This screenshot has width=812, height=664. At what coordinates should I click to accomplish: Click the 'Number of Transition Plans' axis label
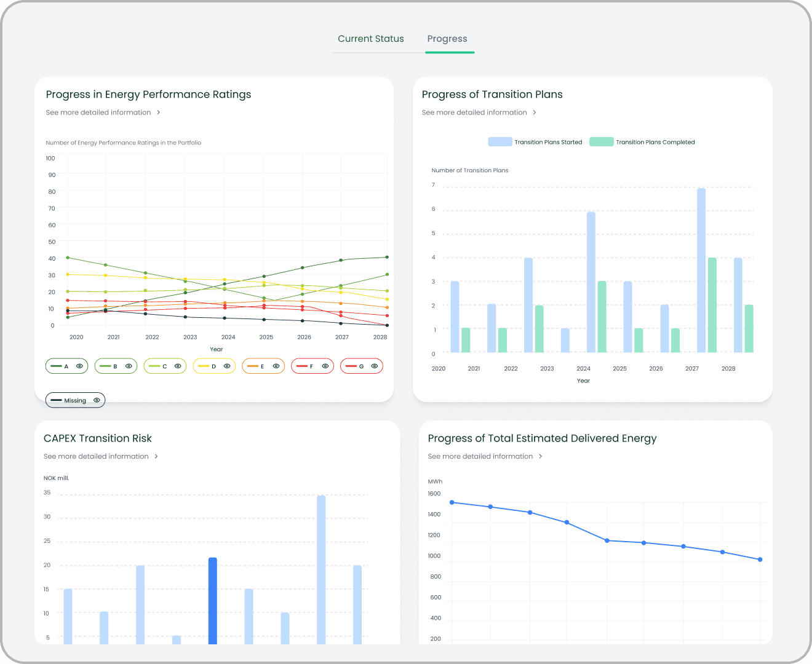click(470, 170)
